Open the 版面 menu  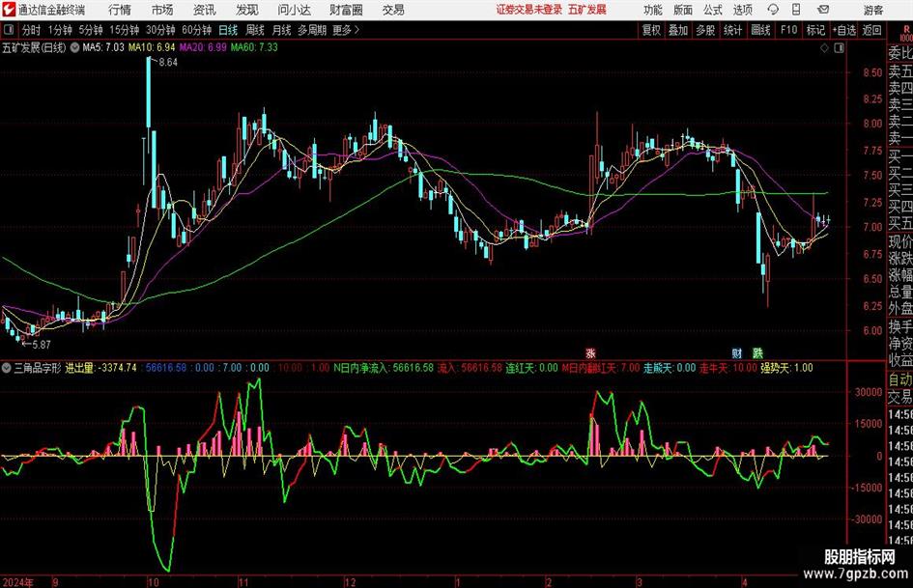(683, 10)
